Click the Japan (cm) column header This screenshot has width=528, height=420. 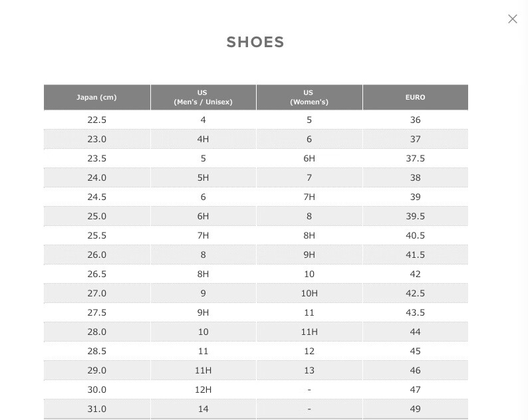[96, 98]
